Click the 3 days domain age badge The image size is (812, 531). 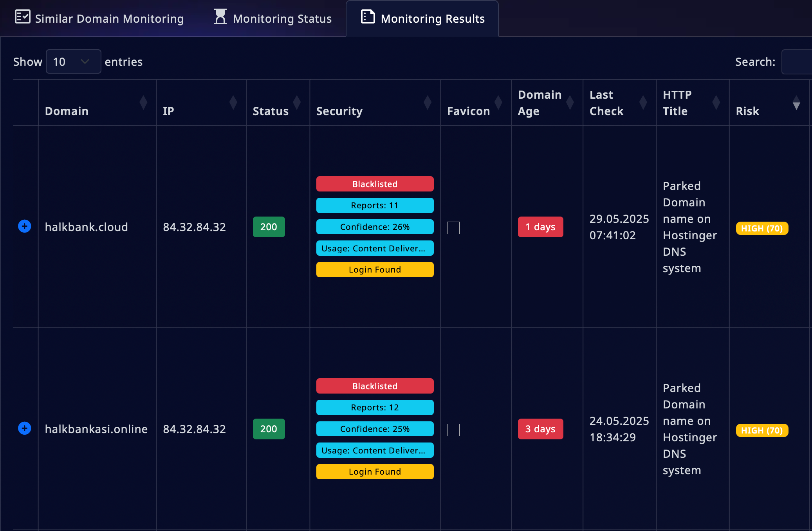(540, 429)
